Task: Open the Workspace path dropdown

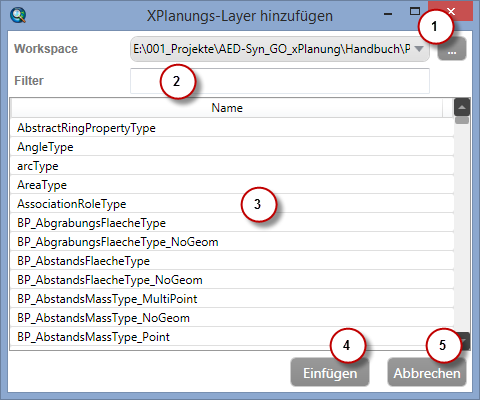Action: point(280,49)
